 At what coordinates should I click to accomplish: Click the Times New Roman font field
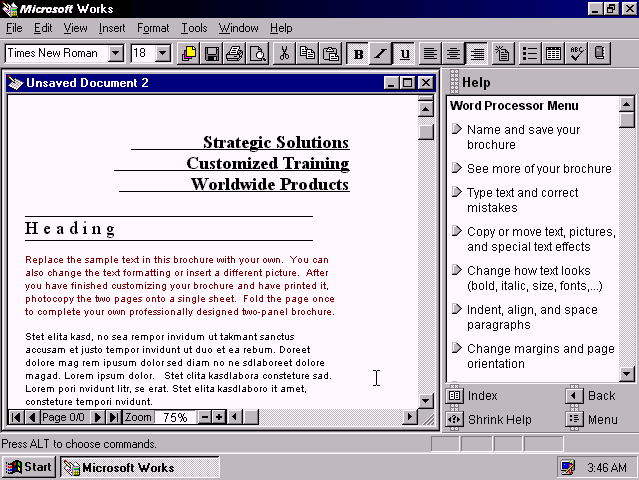57,53
